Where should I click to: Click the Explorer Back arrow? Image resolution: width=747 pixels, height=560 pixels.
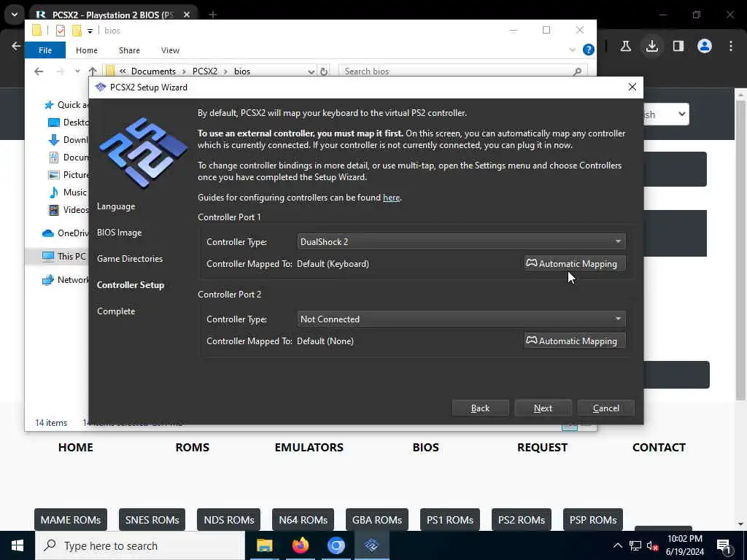39,71
